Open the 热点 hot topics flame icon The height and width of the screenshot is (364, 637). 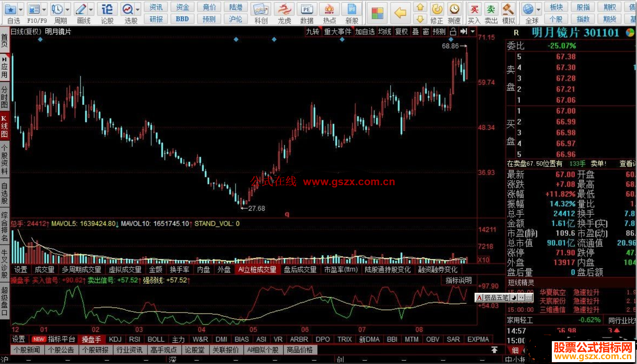click(x=329, y=9)
